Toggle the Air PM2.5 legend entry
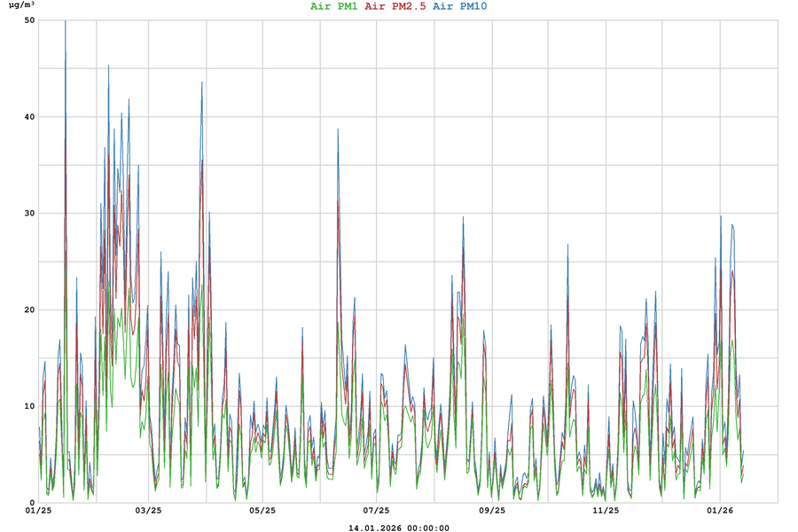The width and height of the screenshot is (798, 532). [x=395, y=6]
